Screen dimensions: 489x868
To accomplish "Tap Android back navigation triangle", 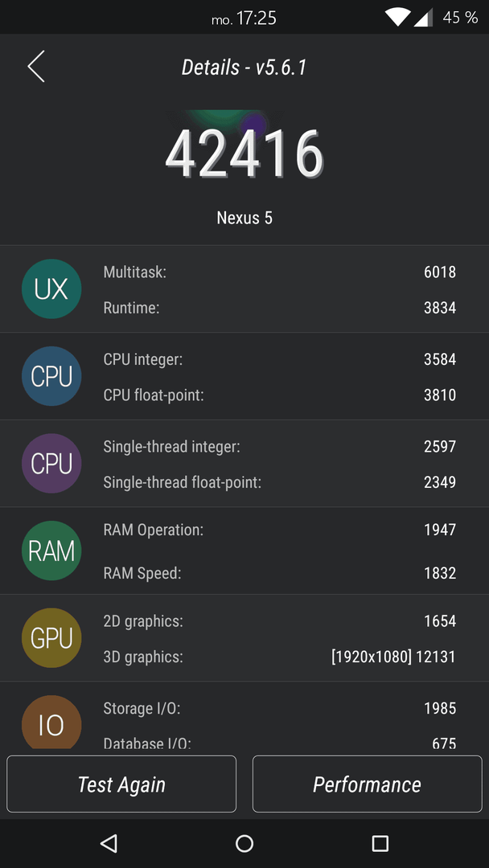I will (109, 843).
